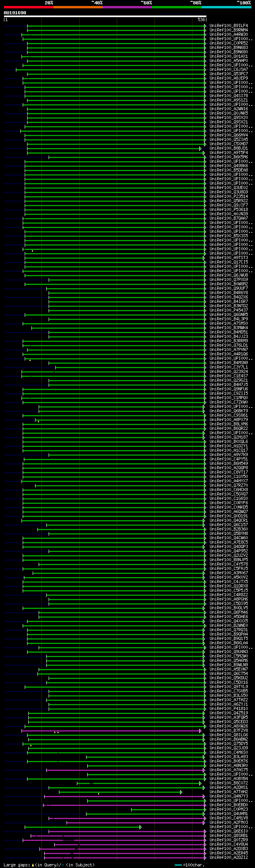Image resolution: width=255 pixels, height=868 pixels.
Task: Click hit label UniRef100_Q6CT54
Action: pos(229,673)
